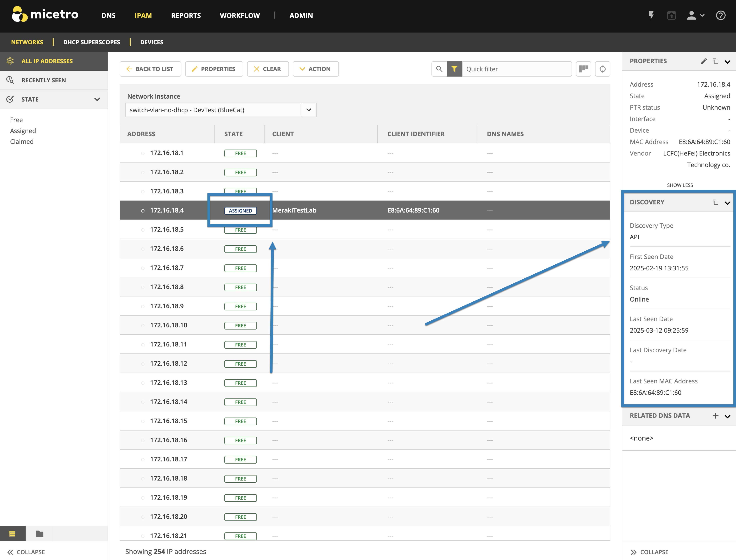Open the Network instance dropdown

(309, 110)
